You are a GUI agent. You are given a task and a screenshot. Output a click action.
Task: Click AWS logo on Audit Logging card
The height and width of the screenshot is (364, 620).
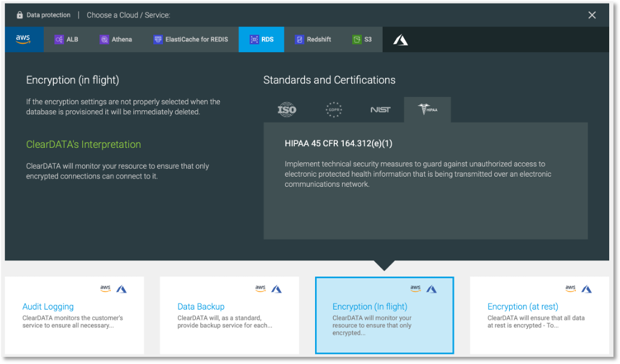click(105, 289)
